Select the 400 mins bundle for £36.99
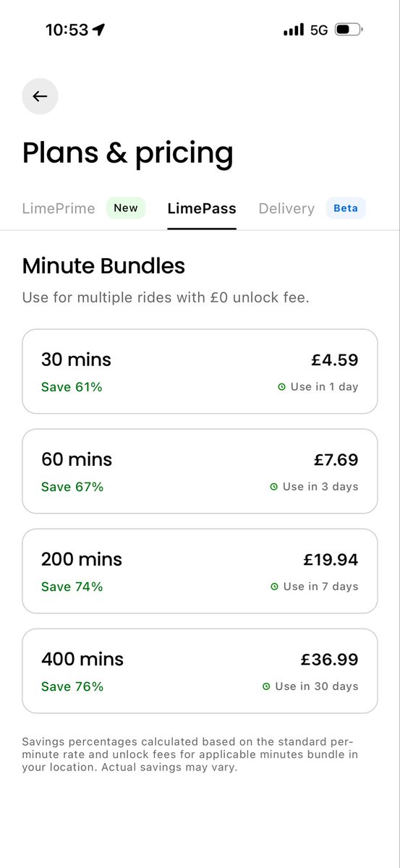This screenshot has height=868, width=400. (200, 671)
